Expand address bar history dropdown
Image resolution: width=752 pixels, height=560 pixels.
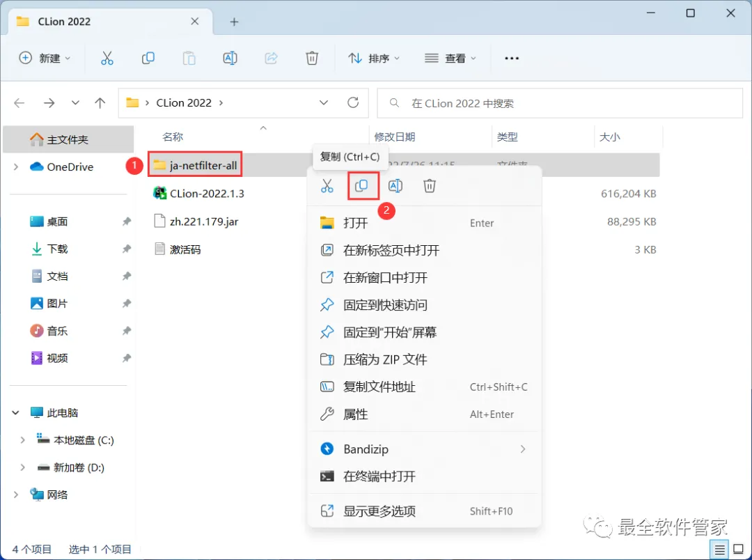(x=324, y=102)
